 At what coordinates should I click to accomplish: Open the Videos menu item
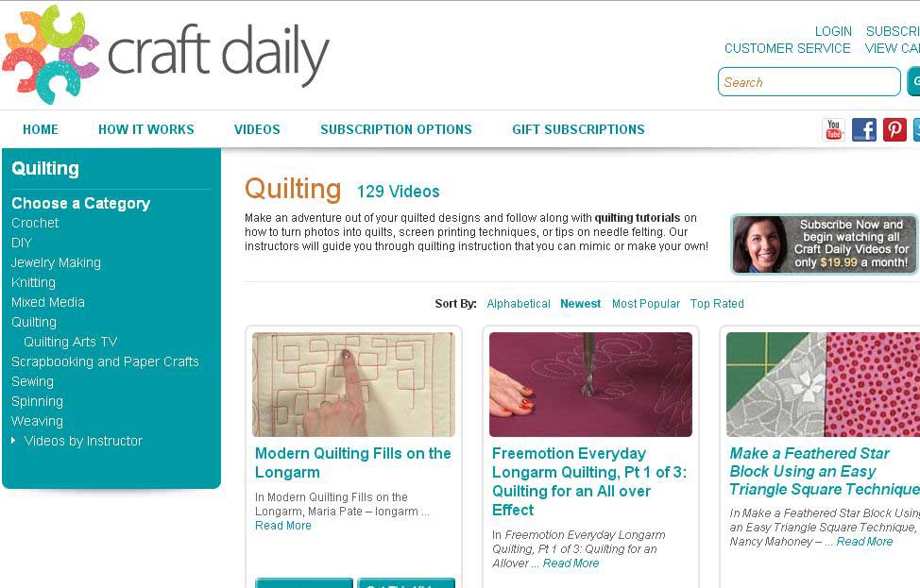[x=257, y=129]
